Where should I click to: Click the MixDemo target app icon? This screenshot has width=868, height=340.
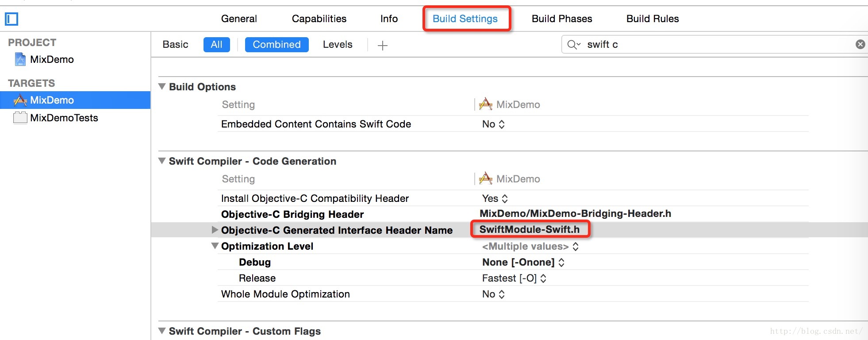point(20,100)
